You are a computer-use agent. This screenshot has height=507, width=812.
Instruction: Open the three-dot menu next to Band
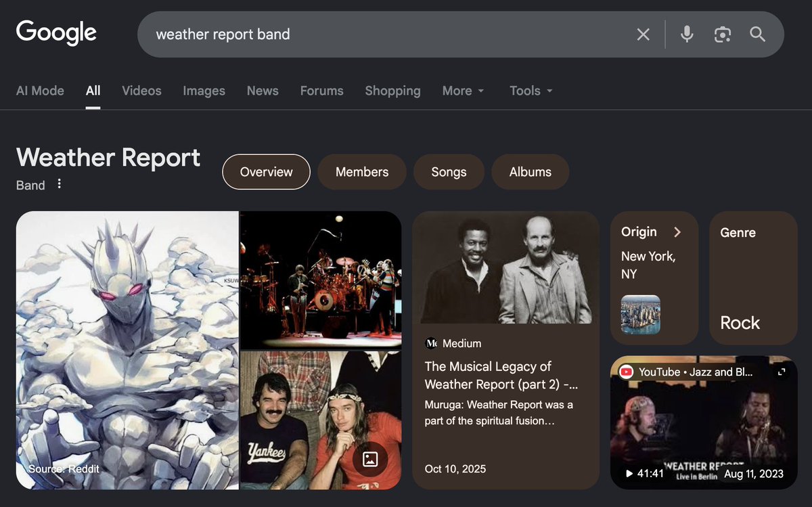tap(60, 184)
